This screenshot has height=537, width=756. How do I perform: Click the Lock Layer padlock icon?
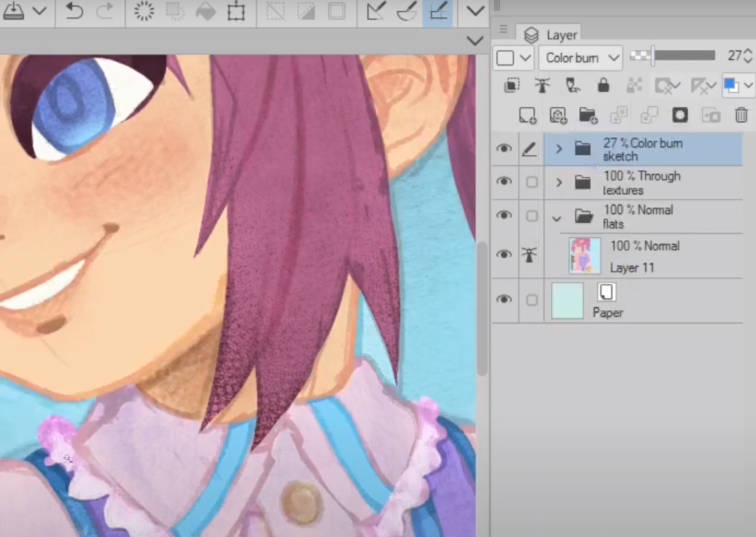[x=603, y=86]
